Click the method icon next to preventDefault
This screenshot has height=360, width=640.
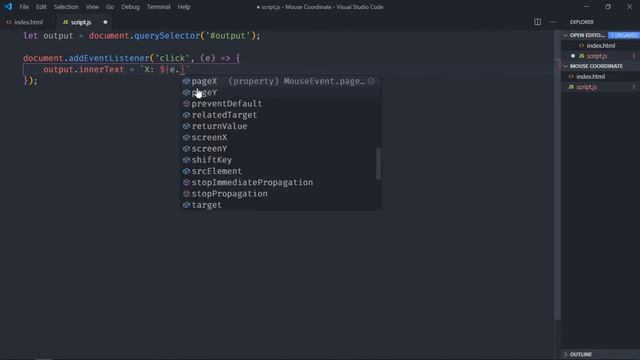click(x=186, y=104)
